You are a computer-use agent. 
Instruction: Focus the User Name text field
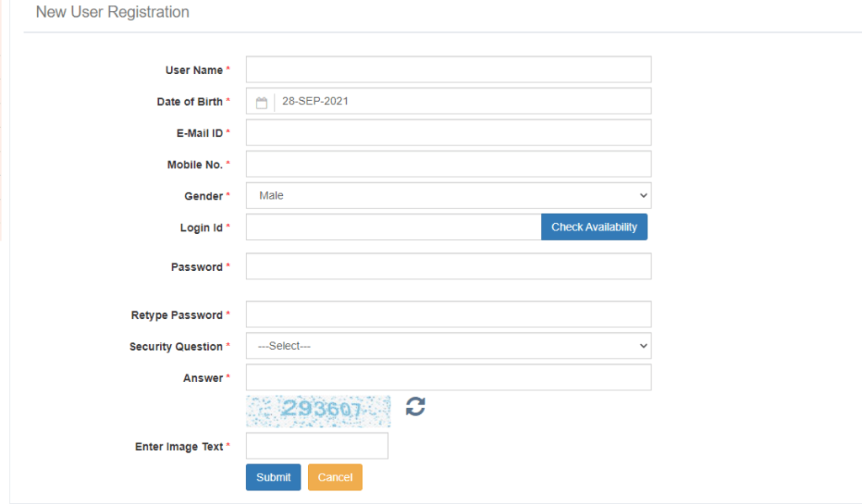click(x=448, y=70)
